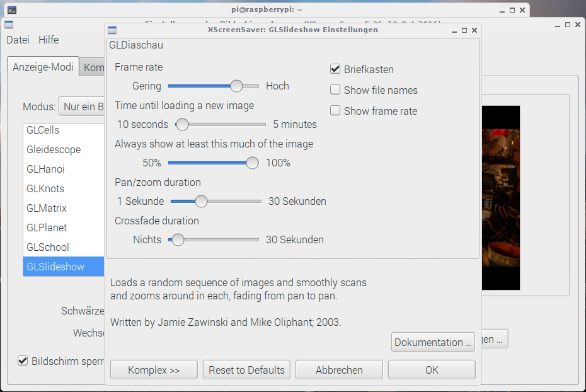The height and width of the screenshot is (392, 586).
Task: Disable the Briefkasten checkbox
Action: tap(335, 69)
